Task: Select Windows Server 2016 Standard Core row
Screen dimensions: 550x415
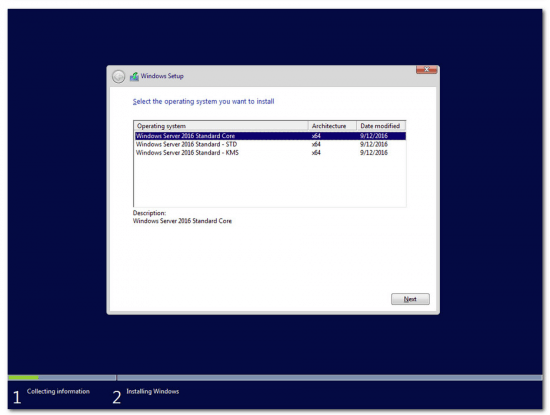Action: tap(270, 136)
